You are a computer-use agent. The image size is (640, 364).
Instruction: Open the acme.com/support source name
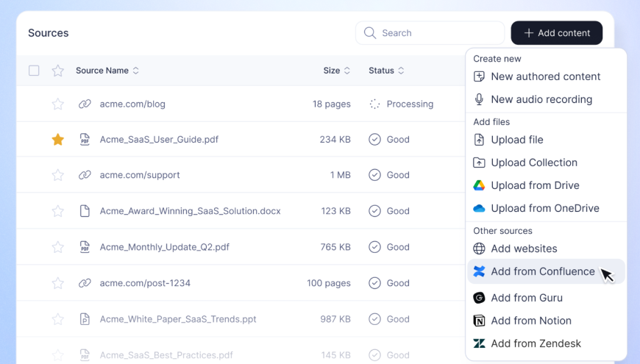click(x=140, y=175)
